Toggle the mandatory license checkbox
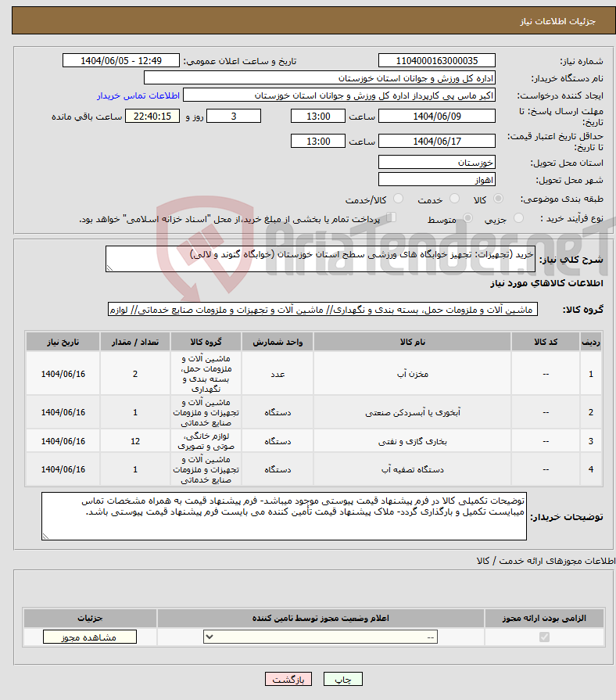This screenshot has width=616, height=700. [x=544, y=637]
